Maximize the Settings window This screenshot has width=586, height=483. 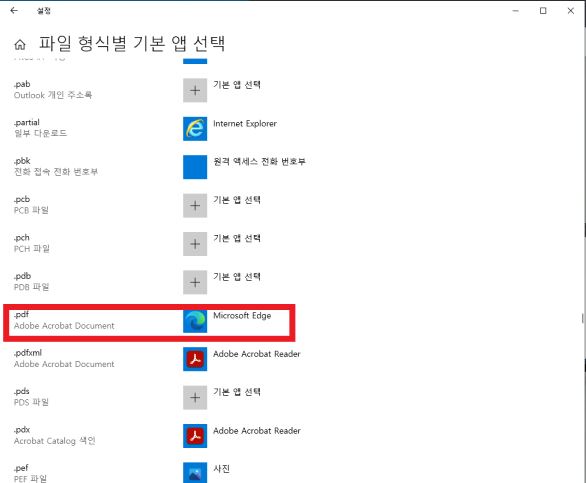click(543, 11)
